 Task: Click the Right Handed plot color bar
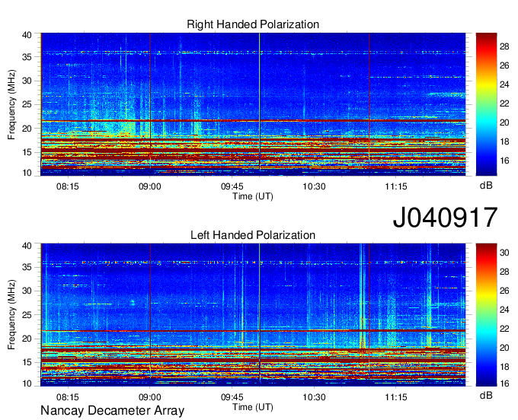pyautogui.click(x=486, y=104)
